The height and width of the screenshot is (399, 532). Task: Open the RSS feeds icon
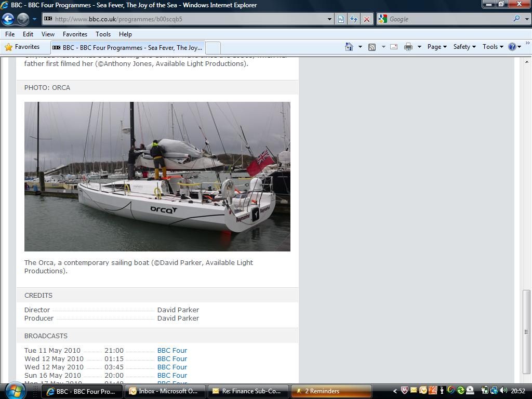(372, 47)
